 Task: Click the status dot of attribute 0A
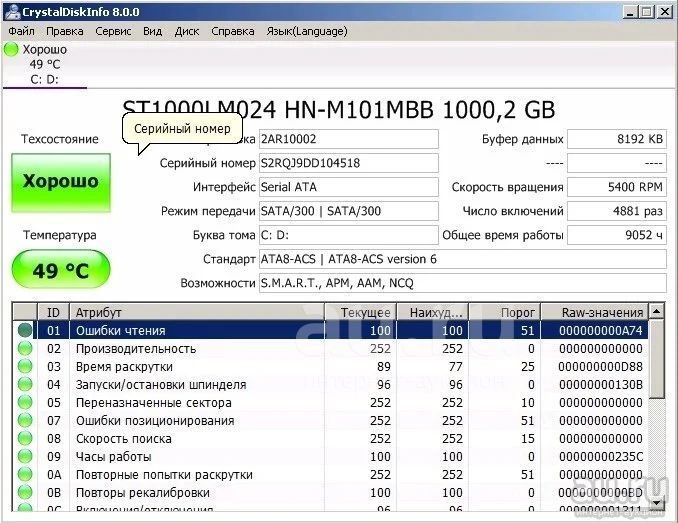click(x=25, y=475)
